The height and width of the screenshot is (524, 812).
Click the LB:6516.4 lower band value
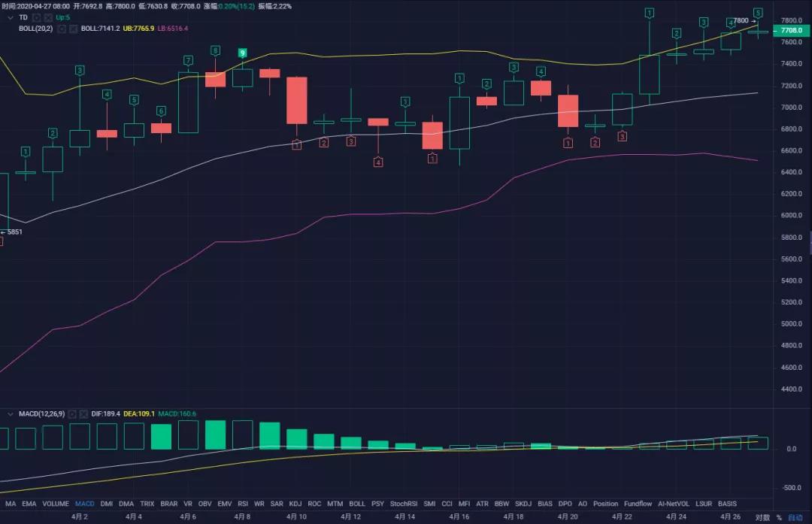pyautogui.click(x=173, y=29)
